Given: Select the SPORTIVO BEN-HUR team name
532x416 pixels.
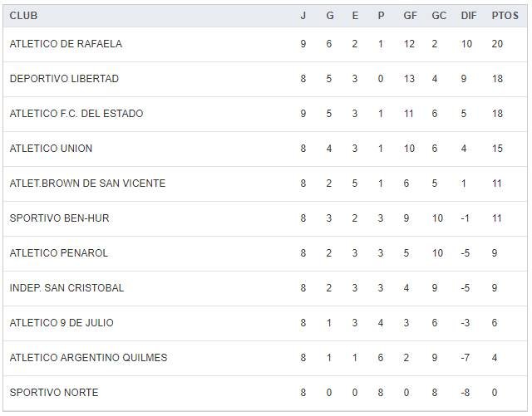Looking at the screenshot, I should coord(59,218).
